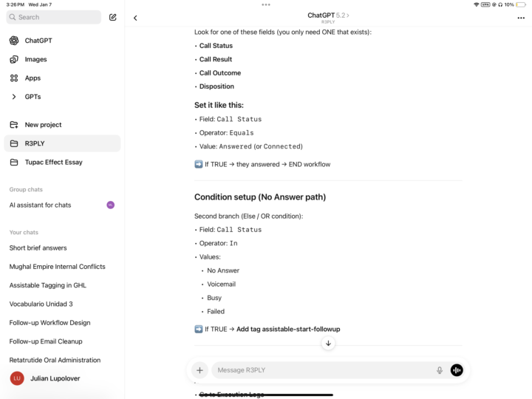Click the "Disposition" bullet text
The image size is (532, 399).
(x=216, y=86)
